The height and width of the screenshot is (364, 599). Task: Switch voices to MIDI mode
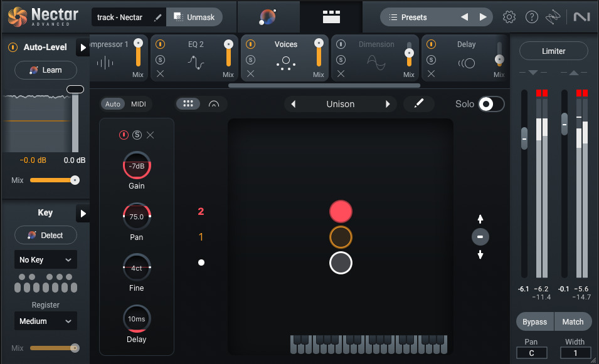138,104
